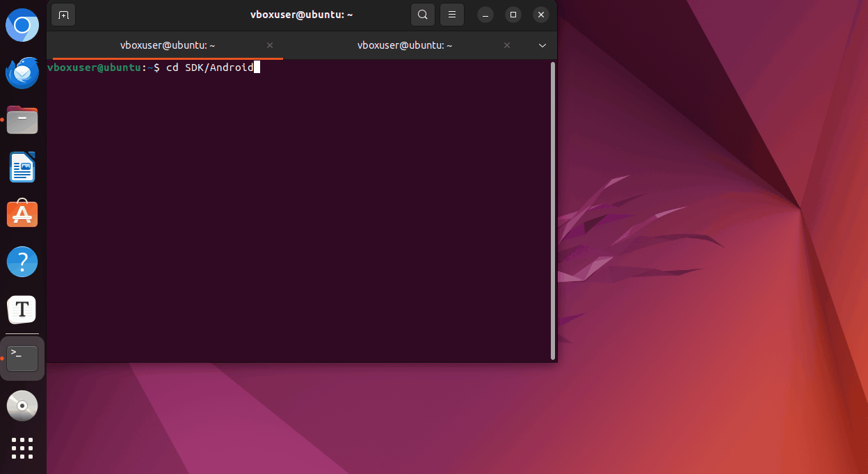The height and width of the screenshot is (474, 868).
Task: Open the Files manager in dock
Action: pos(22,120)
